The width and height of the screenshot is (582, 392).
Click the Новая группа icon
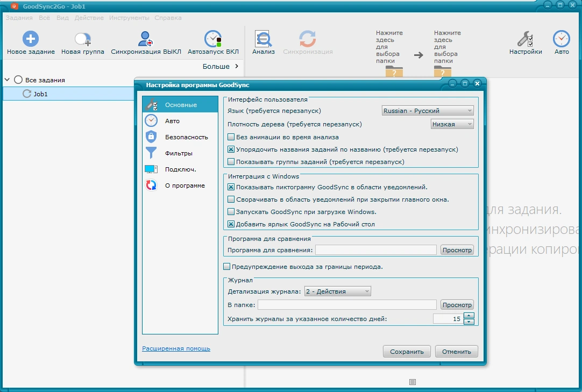82,39
